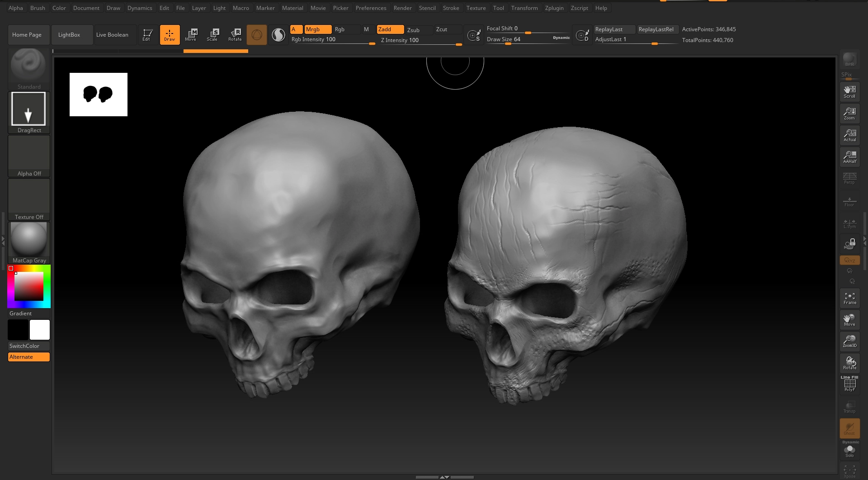Viewport: 868px width, 480px height.
Task: Open the DragRect stroke selector
Action: tap(28, 112)
